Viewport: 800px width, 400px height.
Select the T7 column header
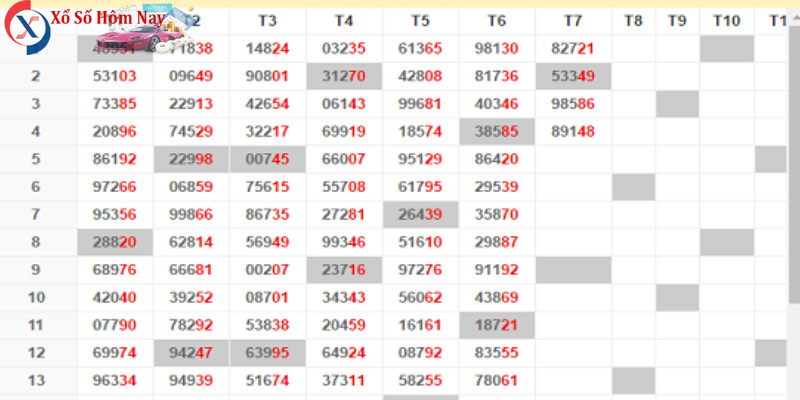click(572, 20)
